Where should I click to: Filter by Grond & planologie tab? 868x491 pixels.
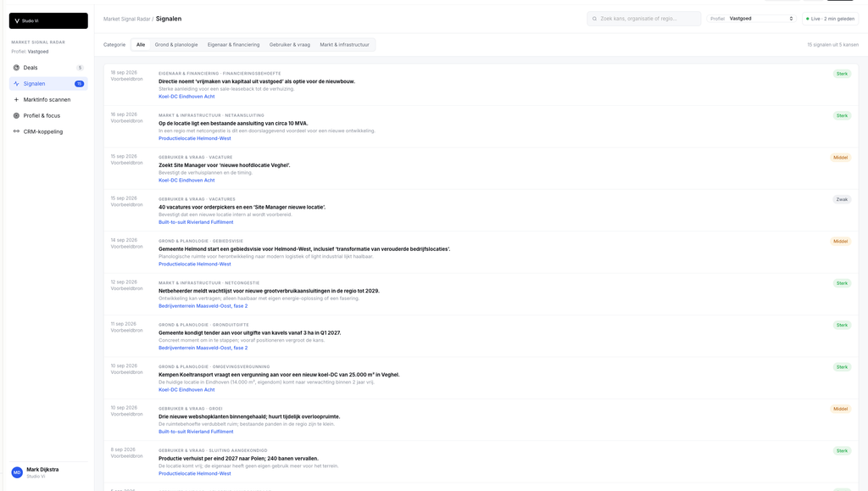[176, 45]
